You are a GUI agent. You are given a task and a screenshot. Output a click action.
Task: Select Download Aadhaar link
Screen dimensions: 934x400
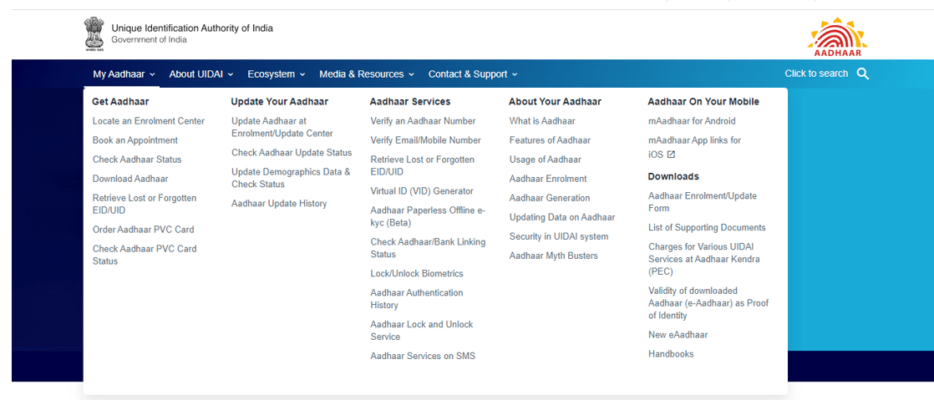tap(130, 179)
